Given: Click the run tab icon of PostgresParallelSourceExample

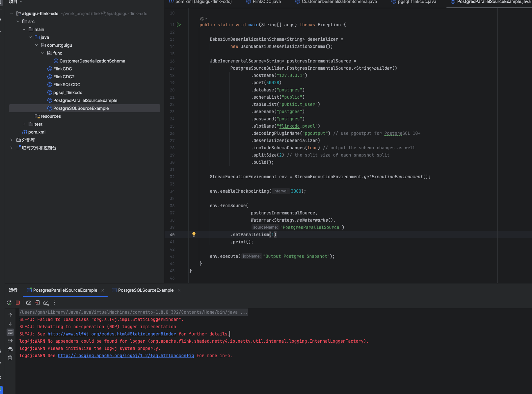Looking at the screenshot, I should [x=29, y=290].
